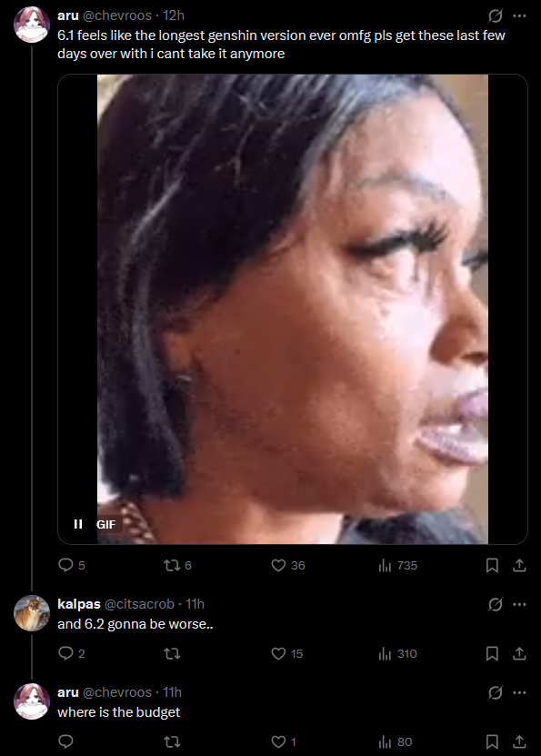
Task: Share aru's main tweet
Action: (x=519, y=565)
